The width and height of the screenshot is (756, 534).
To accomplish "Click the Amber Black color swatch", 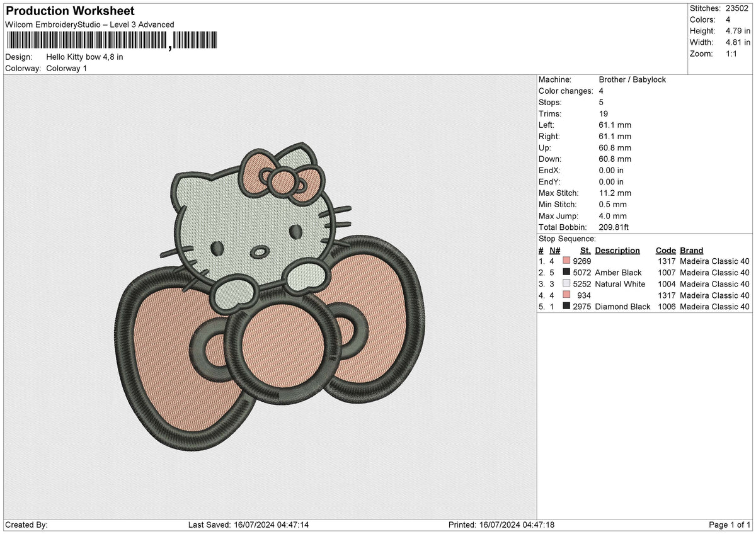I will 566,272.
